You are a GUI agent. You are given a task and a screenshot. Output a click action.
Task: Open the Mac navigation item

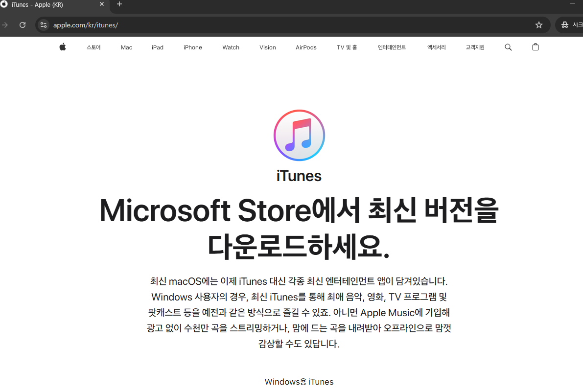[126, 47]
